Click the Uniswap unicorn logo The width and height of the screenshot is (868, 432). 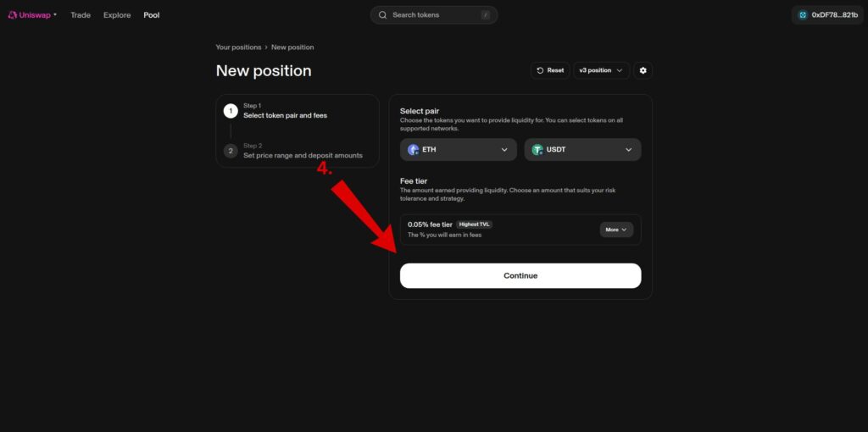13,15
